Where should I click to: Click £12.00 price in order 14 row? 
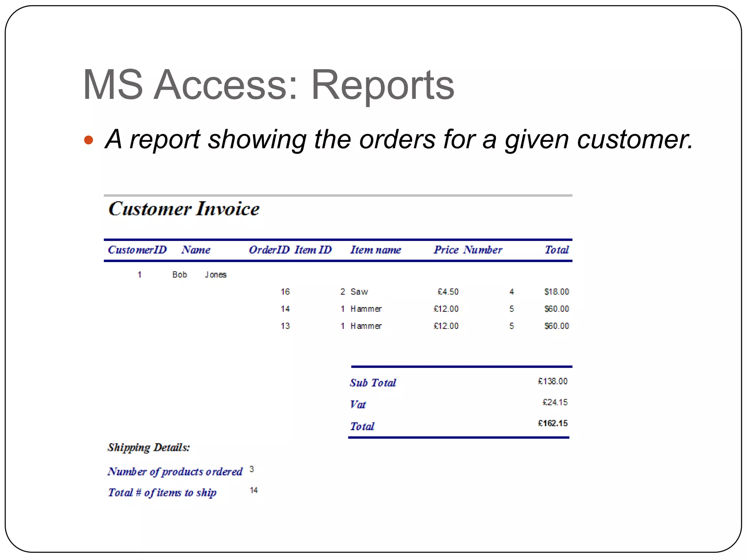pos(446,309)
